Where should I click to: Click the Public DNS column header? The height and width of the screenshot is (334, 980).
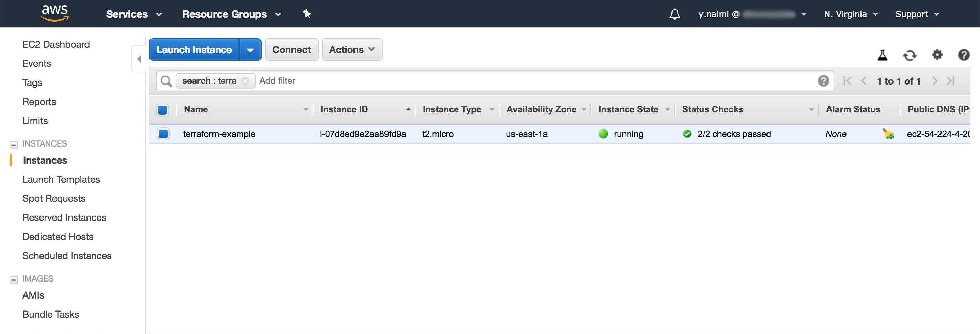938,110
